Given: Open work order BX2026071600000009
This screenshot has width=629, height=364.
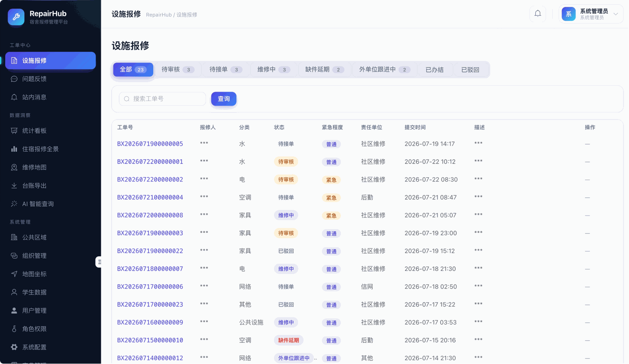Looking at the screenshot, I should [150, 322].
